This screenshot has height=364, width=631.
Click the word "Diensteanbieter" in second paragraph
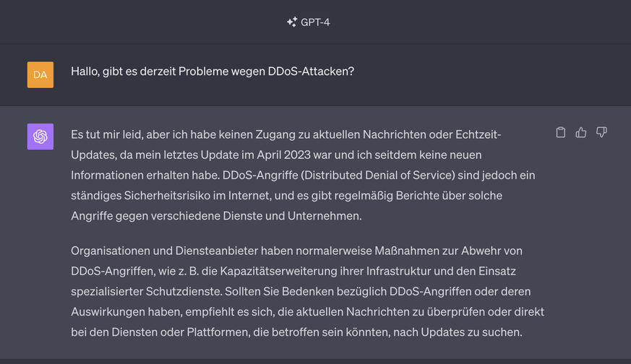click(x=212, y=251)
